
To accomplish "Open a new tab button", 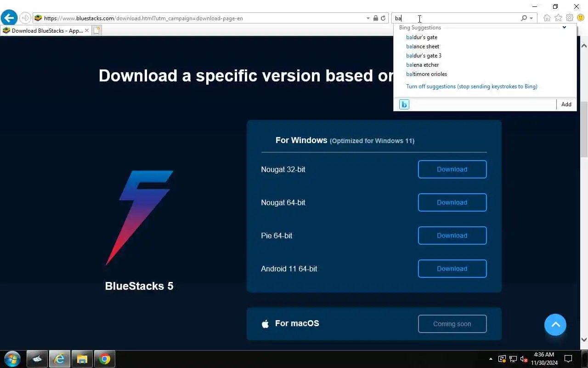I will [x=96, y=31].
